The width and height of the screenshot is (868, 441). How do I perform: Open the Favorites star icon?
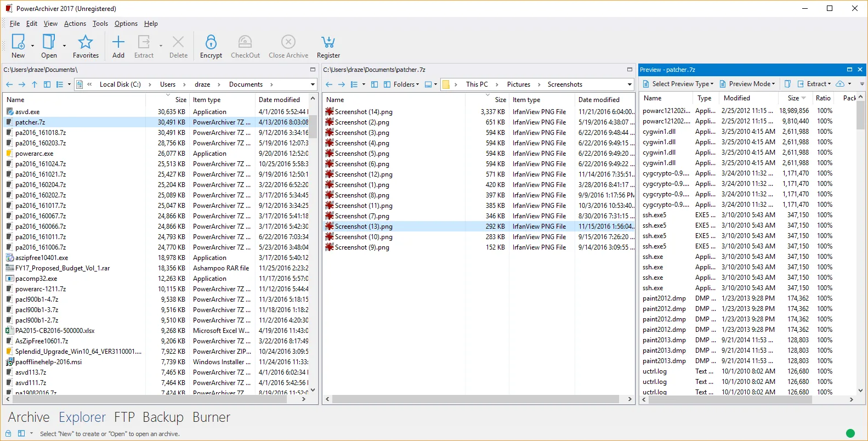coord(86,42)
